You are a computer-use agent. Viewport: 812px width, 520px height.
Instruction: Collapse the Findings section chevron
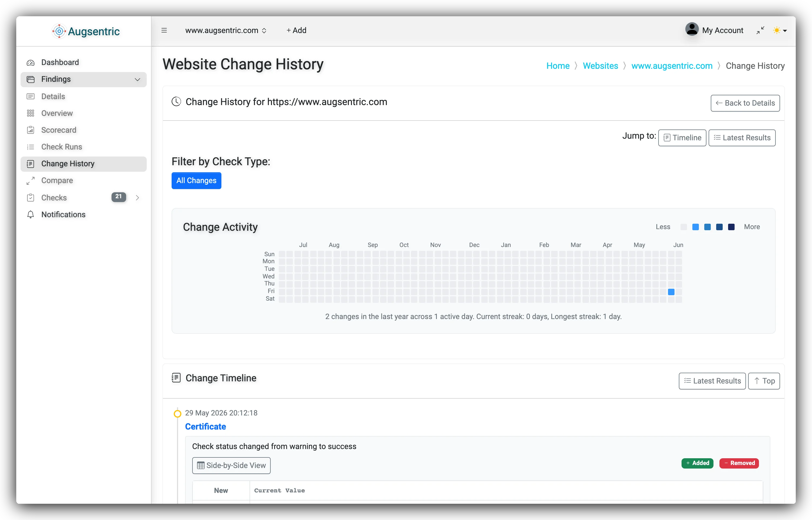click(137, 79)
